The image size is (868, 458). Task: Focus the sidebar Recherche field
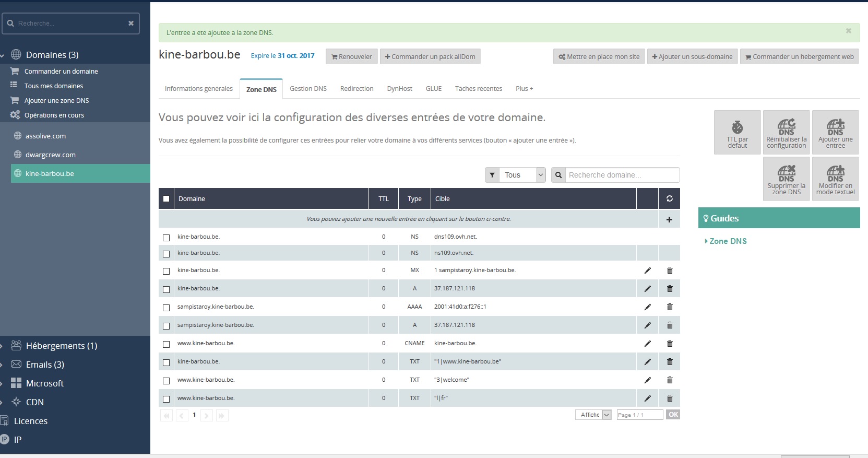(70, 24)
